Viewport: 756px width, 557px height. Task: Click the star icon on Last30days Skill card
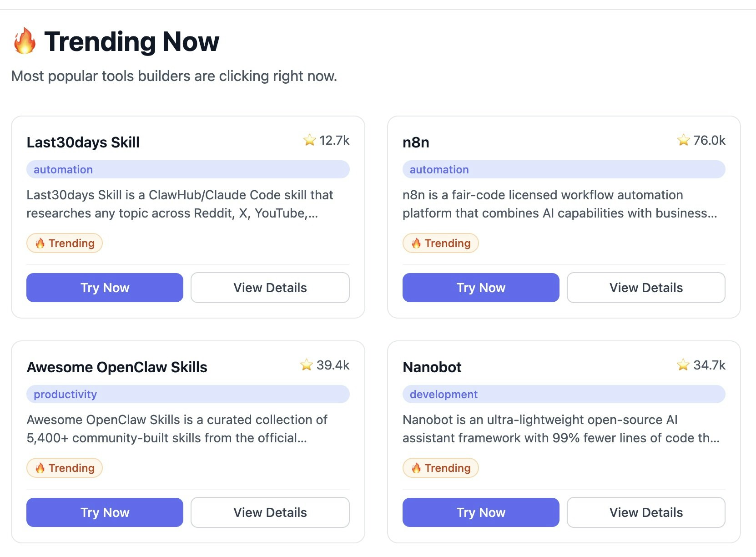(x=309, y=140)
